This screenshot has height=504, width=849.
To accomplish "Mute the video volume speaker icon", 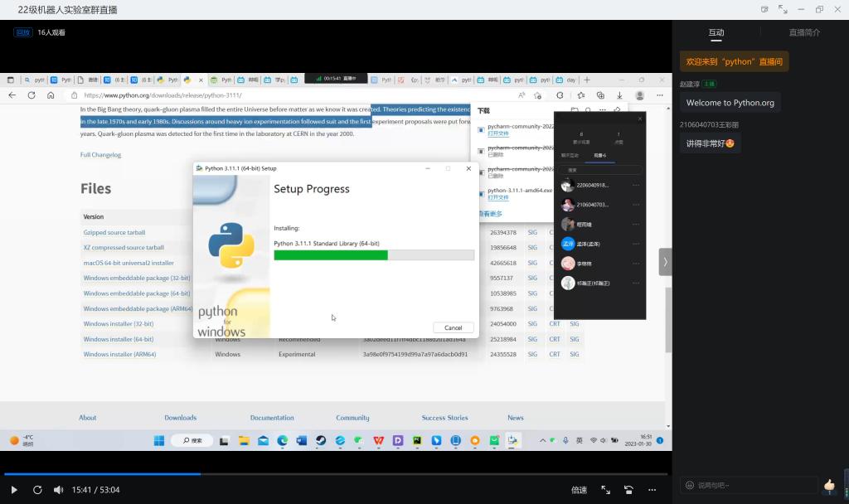I will pos(58,490).
